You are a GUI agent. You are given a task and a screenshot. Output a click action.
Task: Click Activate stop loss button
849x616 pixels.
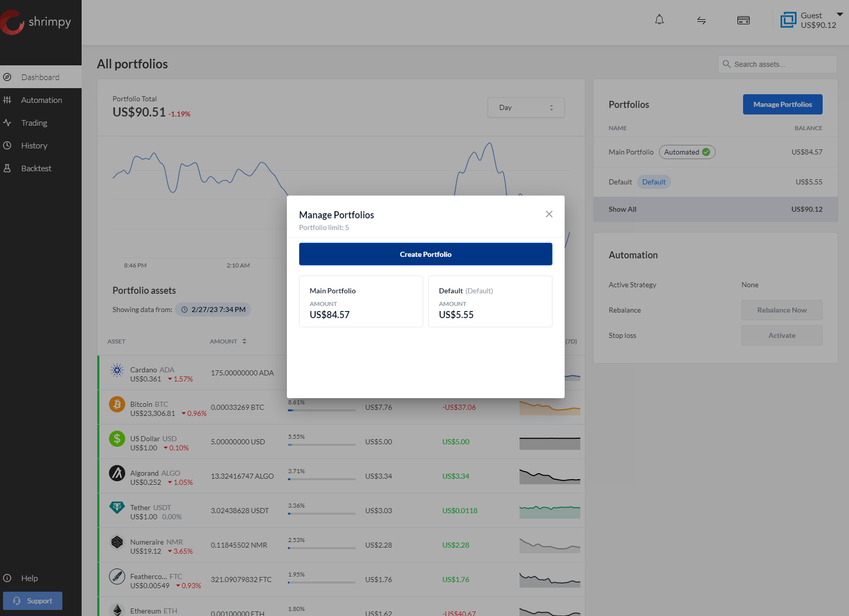[x=782, y=335]
